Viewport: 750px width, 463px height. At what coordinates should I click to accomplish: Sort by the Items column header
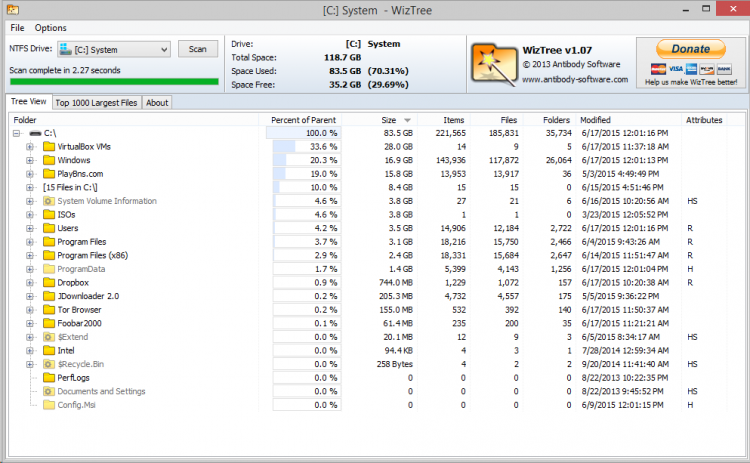[x=453, y=120]
